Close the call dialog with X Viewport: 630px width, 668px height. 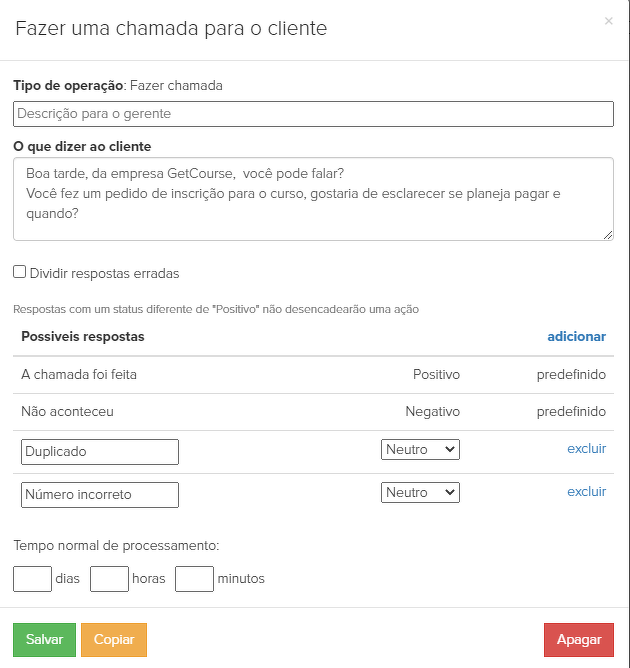point(609,21)
